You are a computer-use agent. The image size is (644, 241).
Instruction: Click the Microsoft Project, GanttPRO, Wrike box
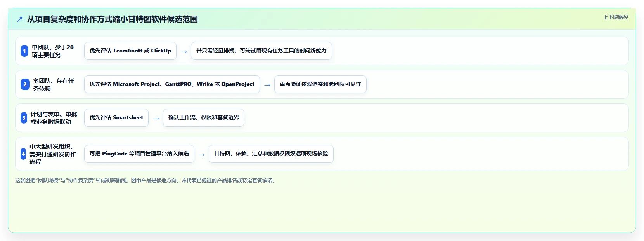172,84
